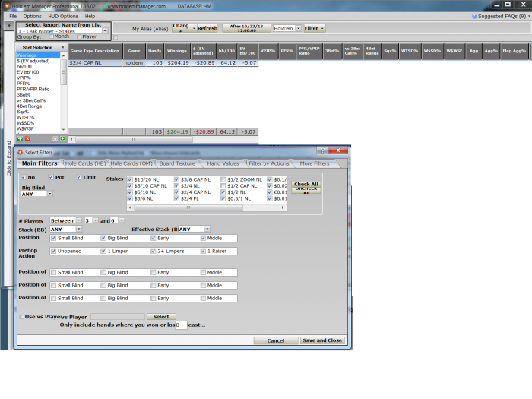This screenshot has width=532, height=399.
Task: Click Stakes list scroll left arrow
Action: tap(131, 207)
